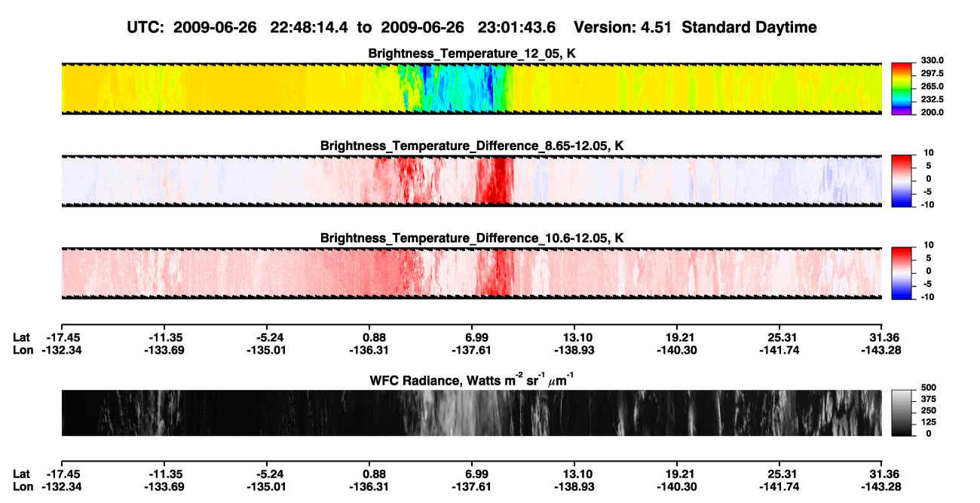Click longitude "-138.93" under the 10.6-12.05 panel
This screenshot has width=980, height=503.
click(575, 350)
